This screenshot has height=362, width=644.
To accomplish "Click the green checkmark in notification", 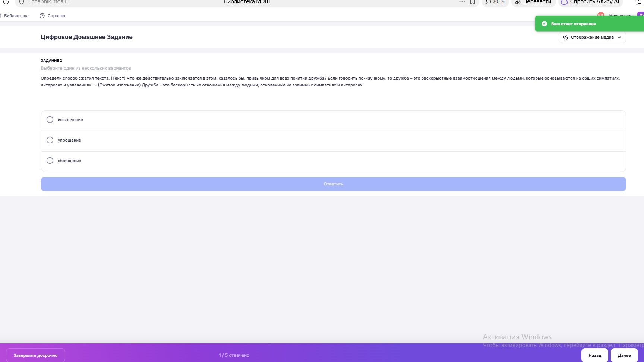I will point(544,24).
